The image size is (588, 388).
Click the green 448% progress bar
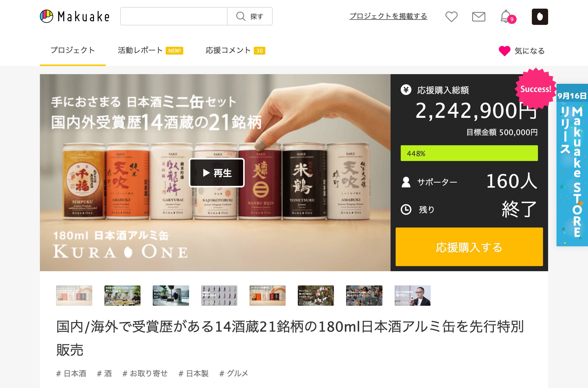[x=469, y=153]
